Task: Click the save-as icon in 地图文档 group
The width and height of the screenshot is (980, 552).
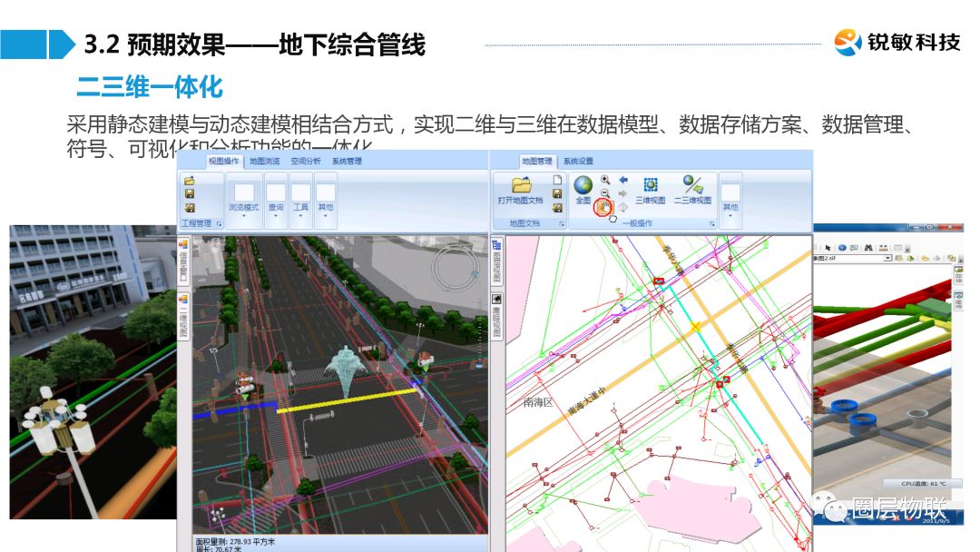Action: click(557, 208)
